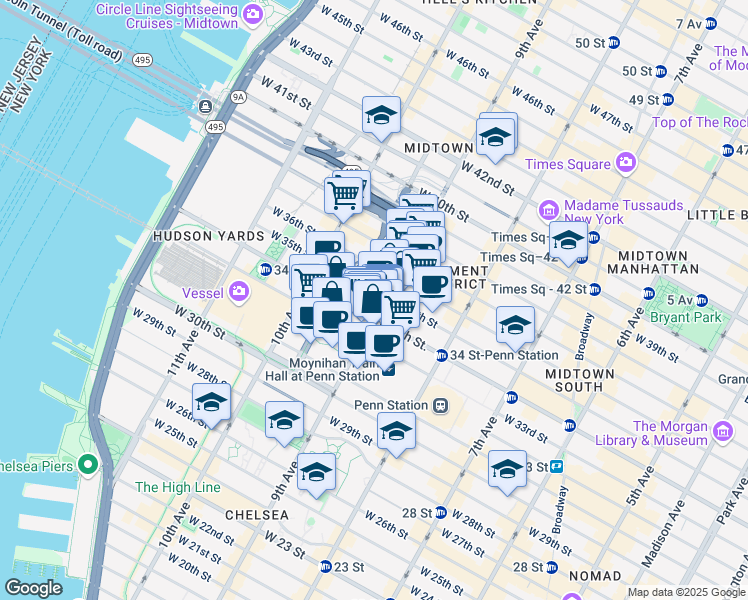Screen dimensions: 748x600
Task: Select the school marker near 7th Ave and 28 St
Action: [x=507, y=472]
